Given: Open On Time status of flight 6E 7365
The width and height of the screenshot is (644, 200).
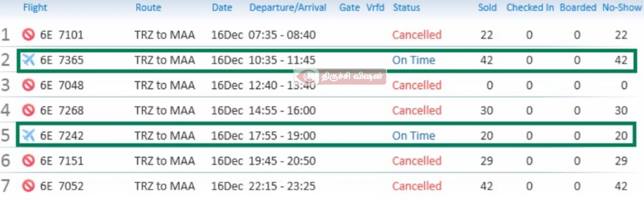Looking at the screenshot, I should click(414, 60).
